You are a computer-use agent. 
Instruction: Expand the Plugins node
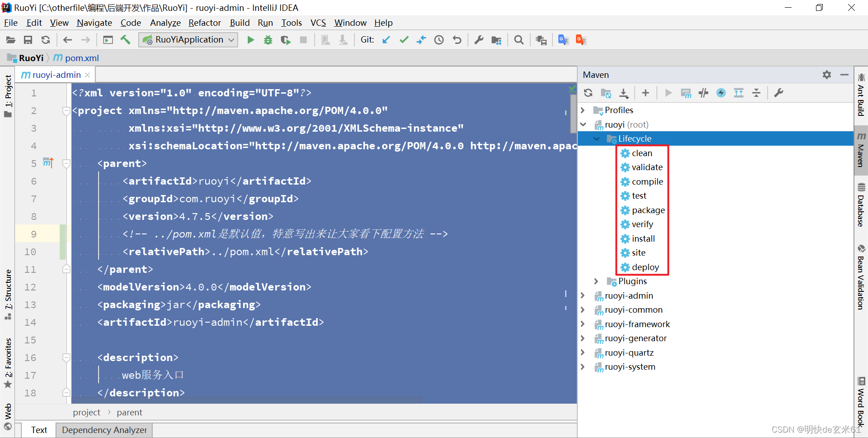click(x=597, y=281)
